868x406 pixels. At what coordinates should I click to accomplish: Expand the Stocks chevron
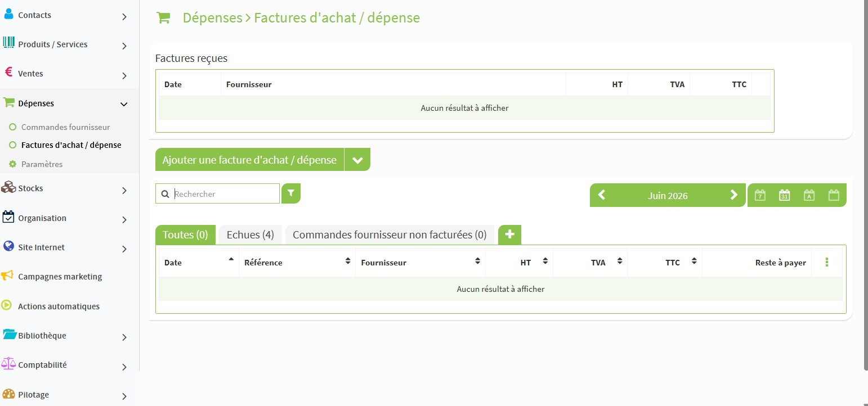pyautogui.click(x=124, y=191)
